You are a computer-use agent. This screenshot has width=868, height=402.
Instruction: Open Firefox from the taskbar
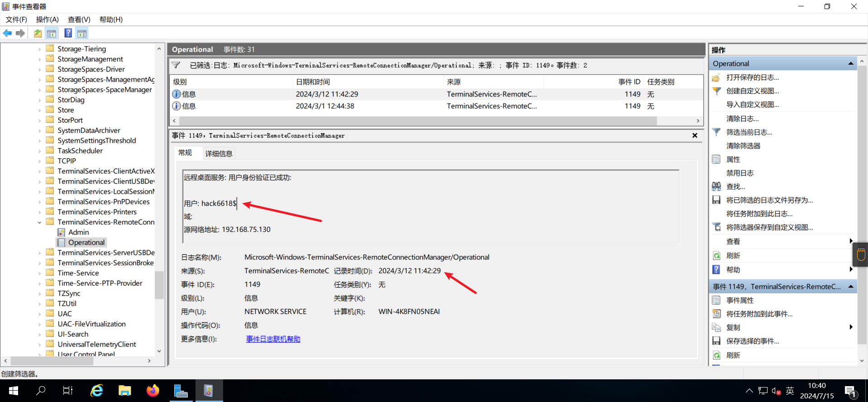click(x=153, y=391)
